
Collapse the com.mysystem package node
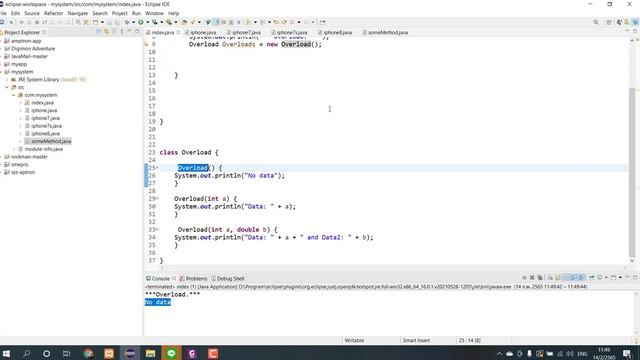(x=14, y=95)
